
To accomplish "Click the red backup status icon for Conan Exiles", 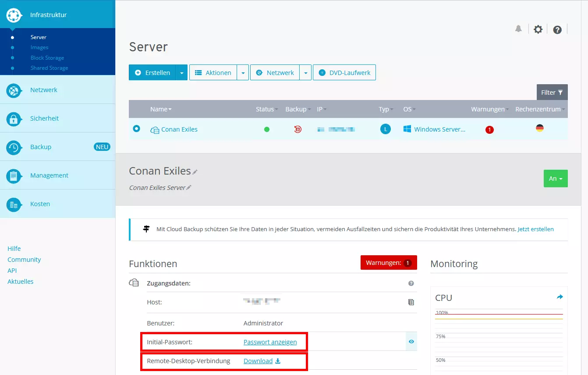I will point(298,129).
